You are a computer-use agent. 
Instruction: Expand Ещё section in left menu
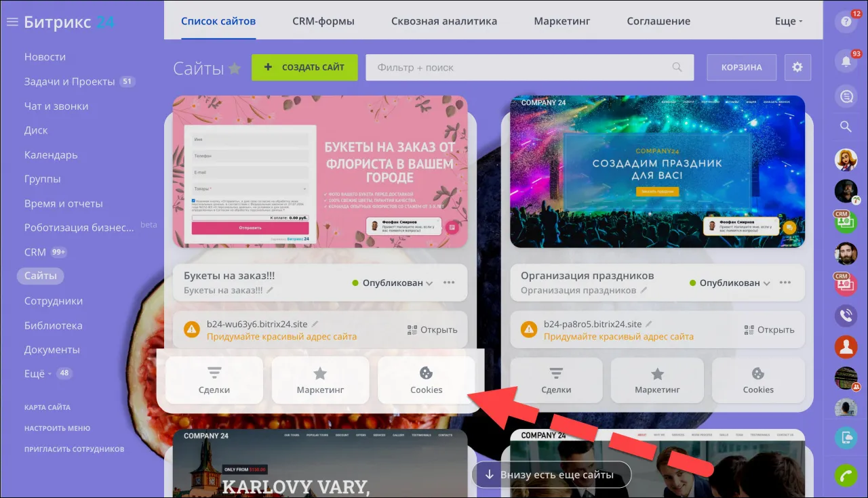click(x=38, y=373)
